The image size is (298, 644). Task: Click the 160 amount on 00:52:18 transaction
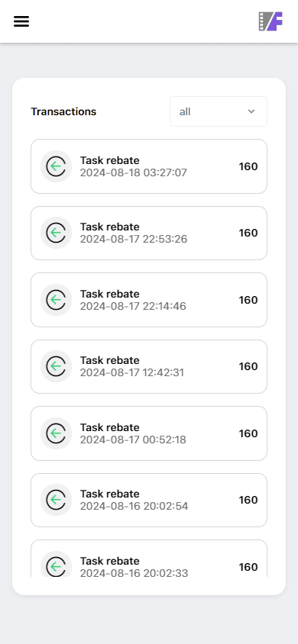pos(248,433)
